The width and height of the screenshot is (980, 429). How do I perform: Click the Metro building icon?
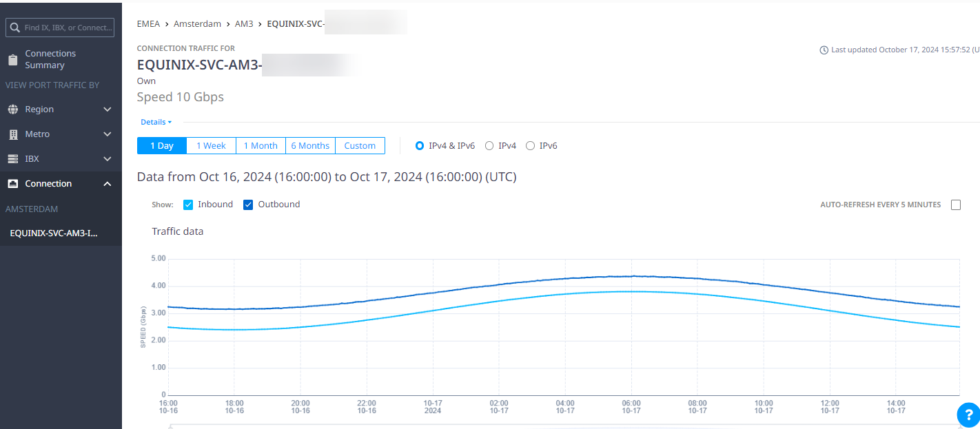coord(13,134)
